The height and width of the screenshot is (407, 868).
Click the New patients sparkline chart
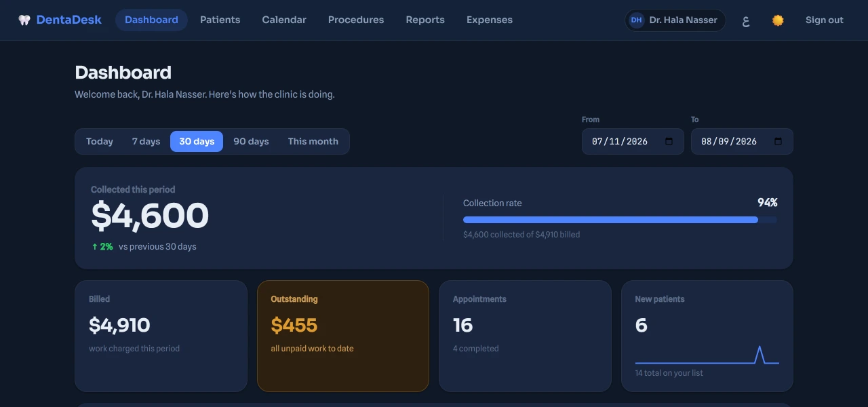click(x=707, y=355)
